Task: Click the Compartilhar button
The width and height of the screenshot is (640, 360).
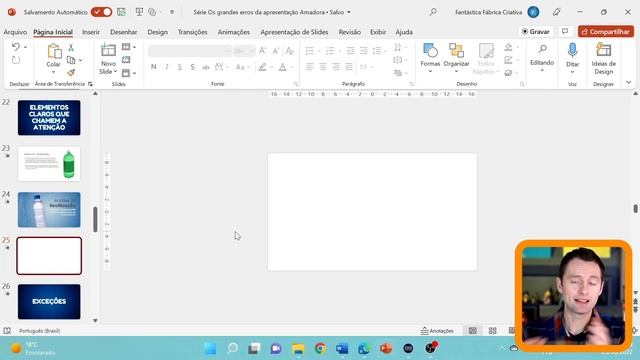Action: 606,31
